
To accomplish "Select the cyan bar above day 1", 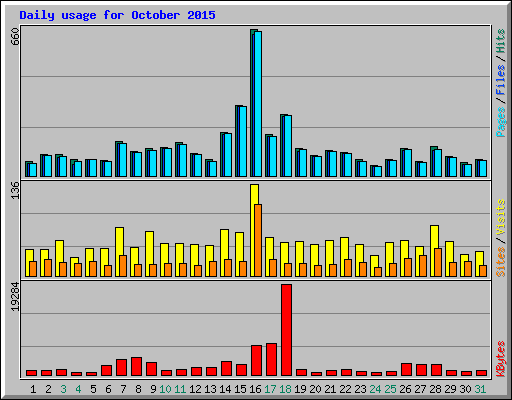I will coord(33,170).
